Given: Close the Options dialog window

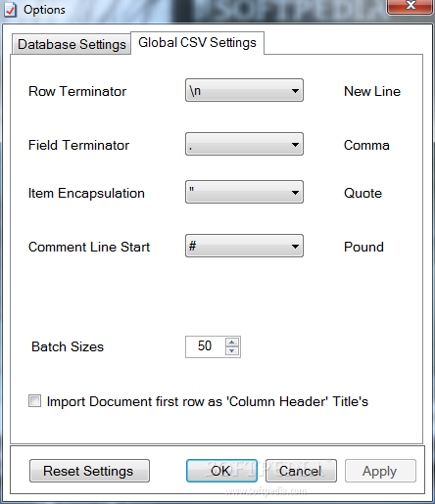Looking at the screenshot, I should point(411,6).
